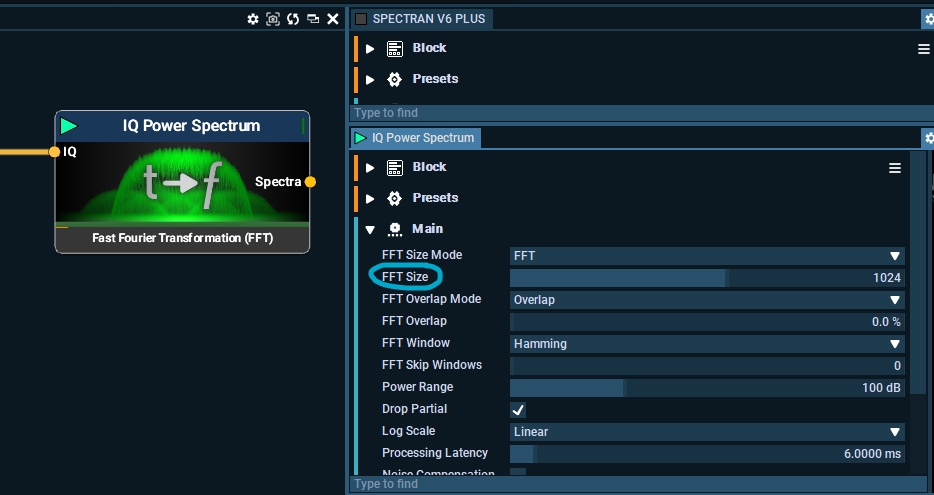Open the Log Scale dropdown

[706, 432]
